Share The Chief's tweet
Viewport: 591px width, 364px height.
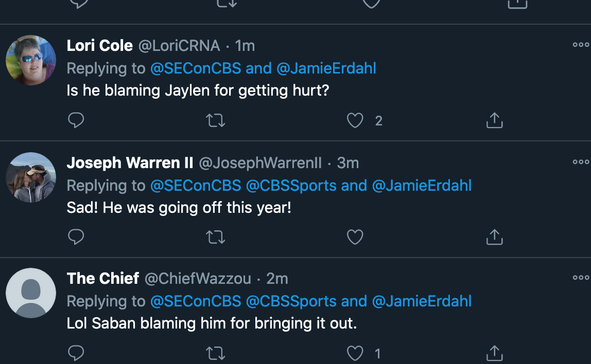click(495, 353)
